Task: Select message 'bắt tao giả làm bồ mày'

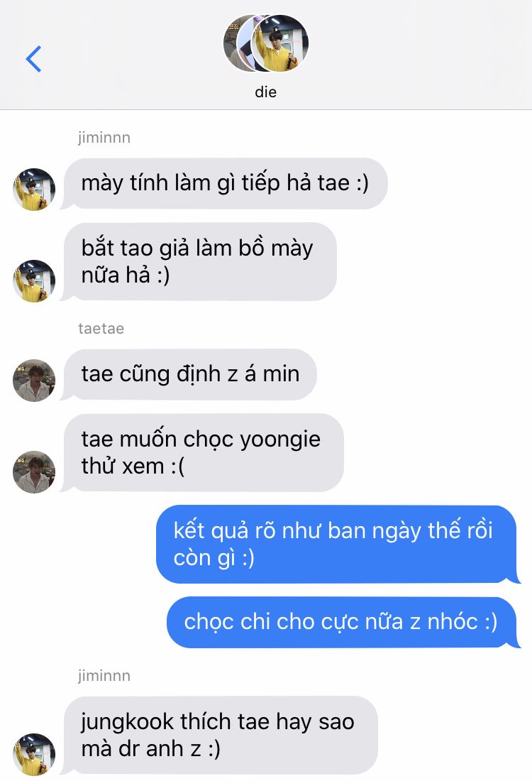Action: pyautogui.click(x=198, y=261)
